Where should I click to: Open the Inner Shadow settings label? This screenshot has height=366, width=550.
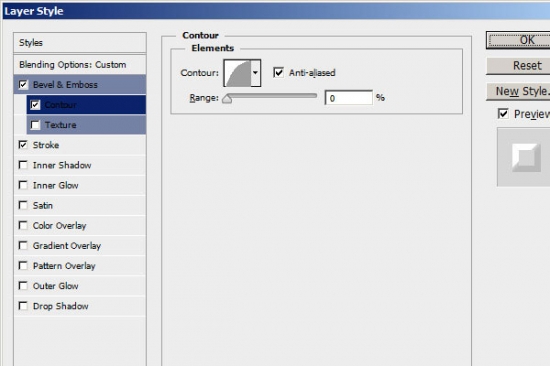[62, 165]
